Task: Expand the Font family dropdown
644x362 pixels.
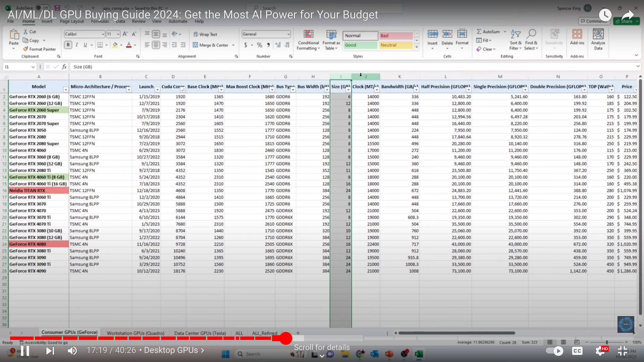Action: pos(102,34)
